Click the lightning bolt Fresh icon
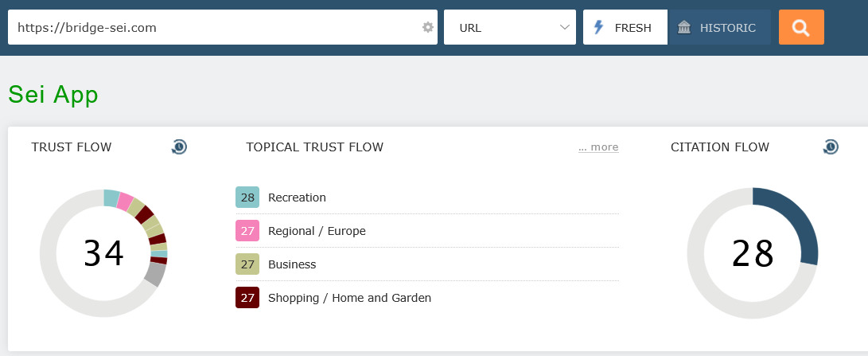This screenshot has height=356, width=868. (x=599, y=28)
